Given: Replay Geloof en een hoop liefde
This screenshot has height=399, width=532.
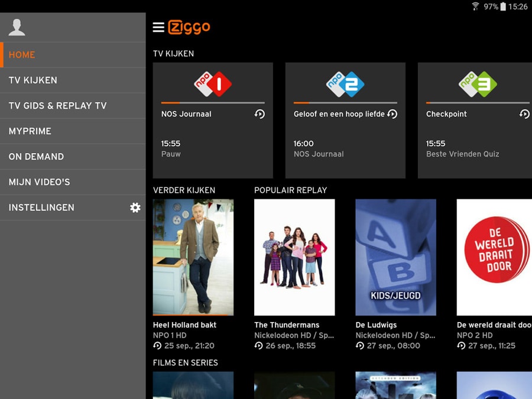Looking at the screenshot, I should click(x=392, y=114).
